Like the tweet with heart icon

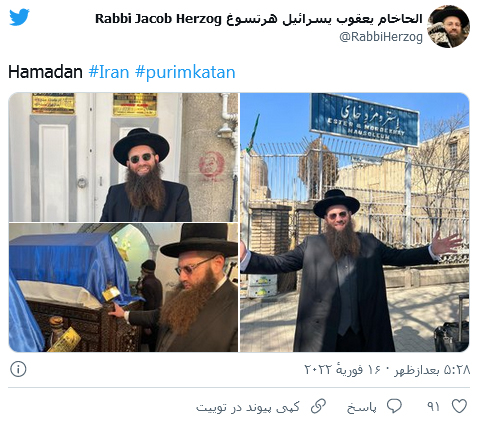coord(459,406)
